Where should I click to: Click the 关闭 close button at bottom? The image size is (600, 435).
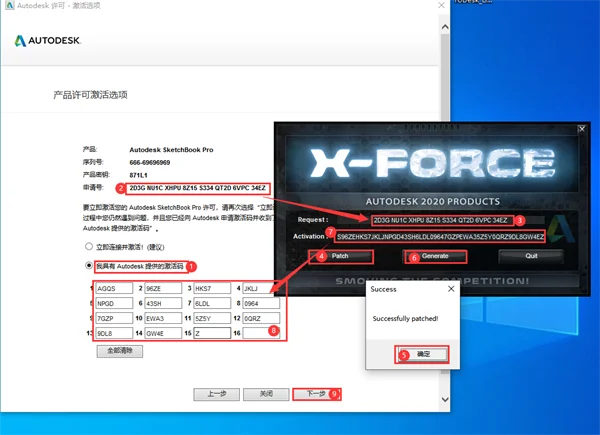click(x=266, y=394)
